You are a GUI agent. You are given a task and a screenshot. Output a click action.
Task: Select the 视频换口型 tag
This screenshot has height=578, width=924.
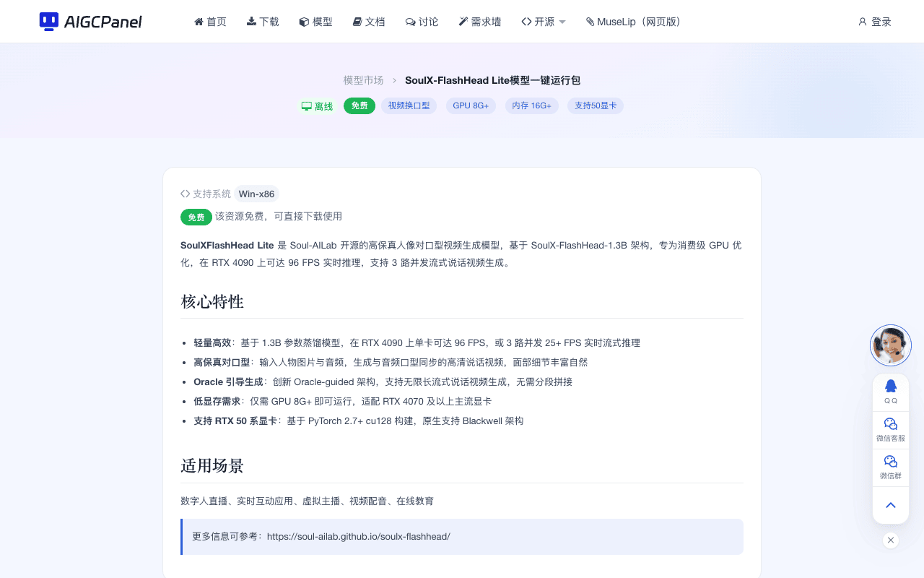tap(409, 106)
